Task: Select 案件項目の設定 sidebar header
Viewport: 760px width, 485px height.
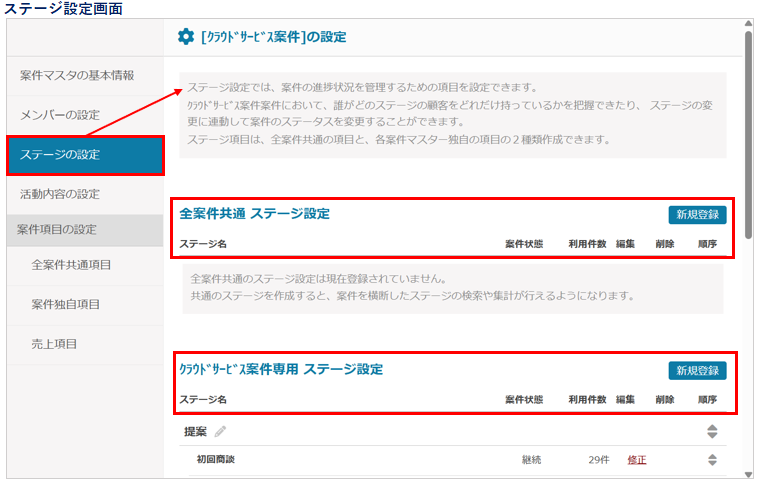Action: [x=85, y=230]
